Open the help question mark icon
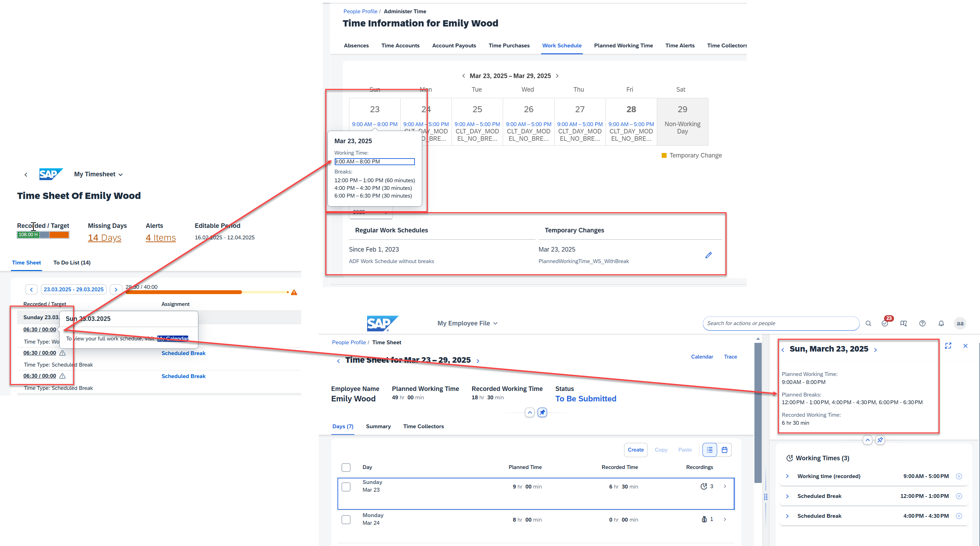Screen dimensions: 980x546 point(922,323)
